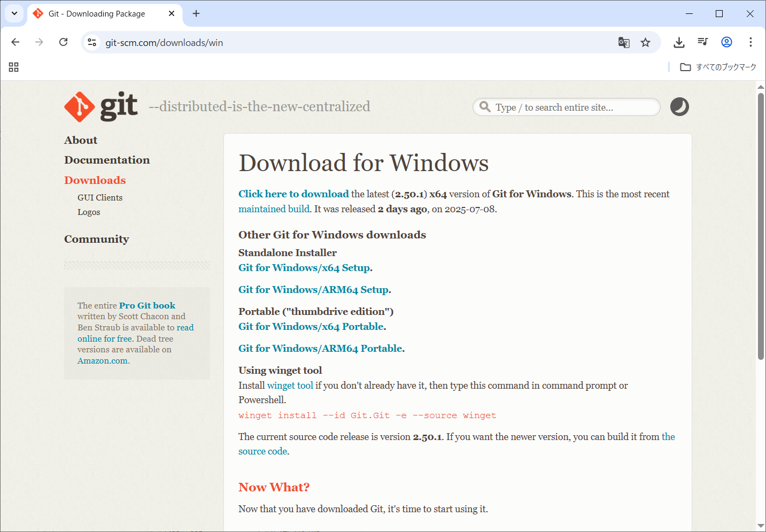Open the Documentation menu item
This screenshot has height=532, width=766.
point(107,160)
